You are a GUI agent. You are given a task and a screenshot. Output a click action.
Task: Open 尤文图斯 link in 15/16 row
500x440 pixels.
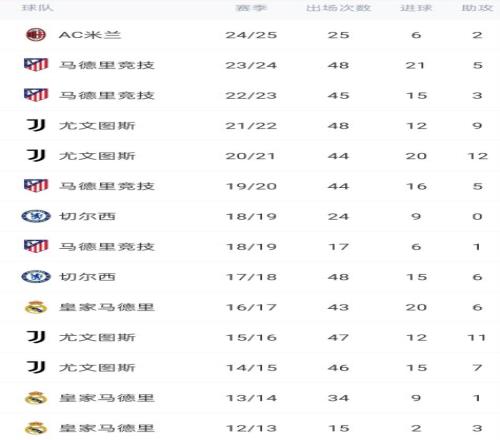click(x=97, y=337)
